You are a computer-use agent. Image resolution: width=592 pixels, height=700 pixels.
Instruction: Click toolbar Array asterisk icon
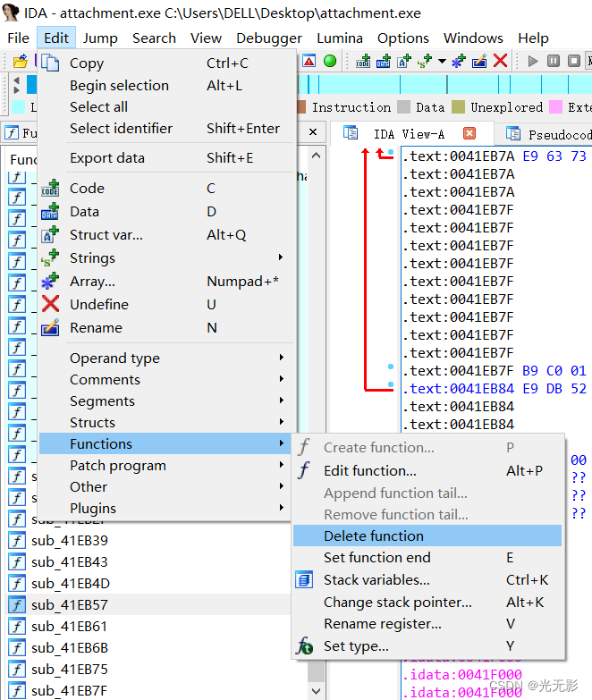(x=458, y=61)
